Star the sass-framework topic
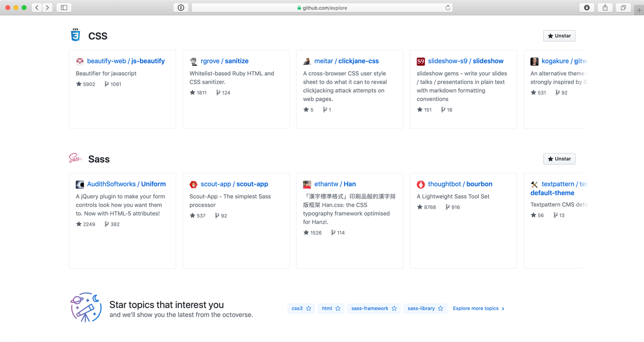 394,308
